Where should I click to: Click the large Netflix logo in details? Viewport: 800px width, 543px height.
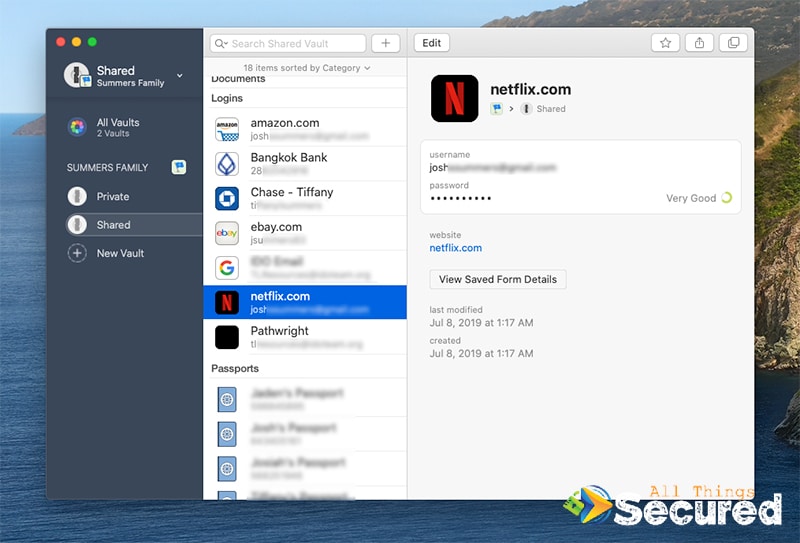[455, 98]
